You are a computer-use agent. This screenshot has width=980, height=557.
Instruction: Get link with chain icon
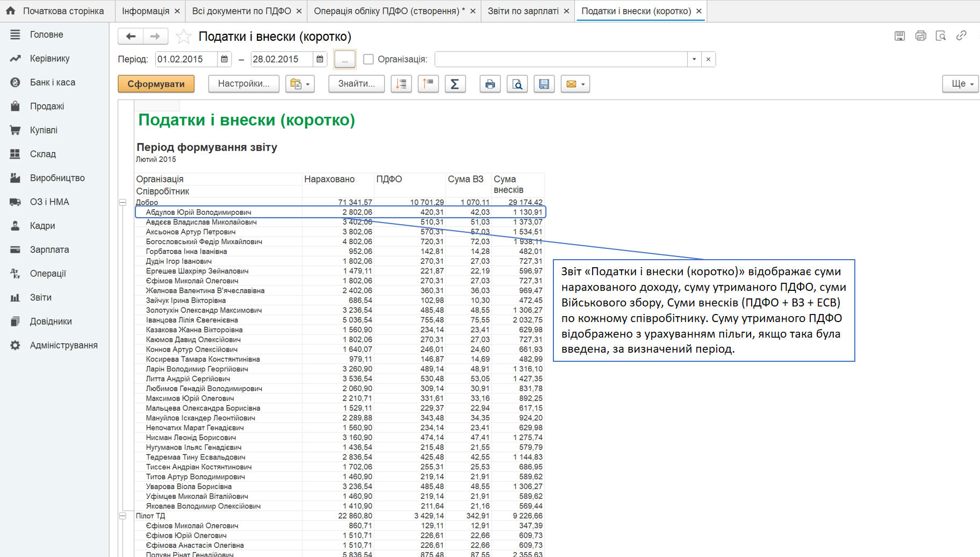tap(961, 36)
